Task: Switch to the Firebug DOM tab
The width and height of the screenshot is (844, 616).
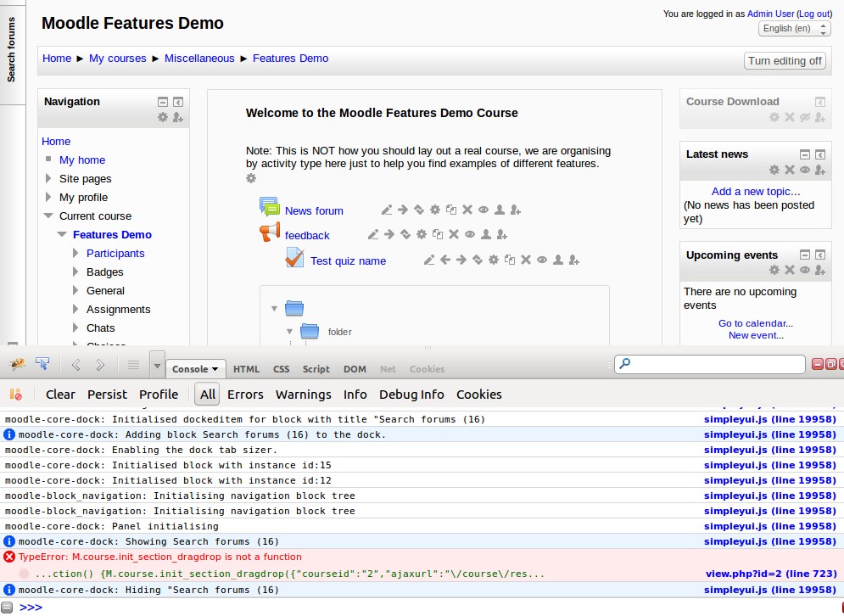Action: click(355, 369)
